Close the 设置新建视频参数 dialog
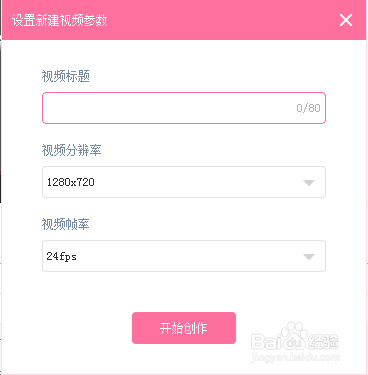This screenshot has width=368, height=375. click(x=346, y=20)
